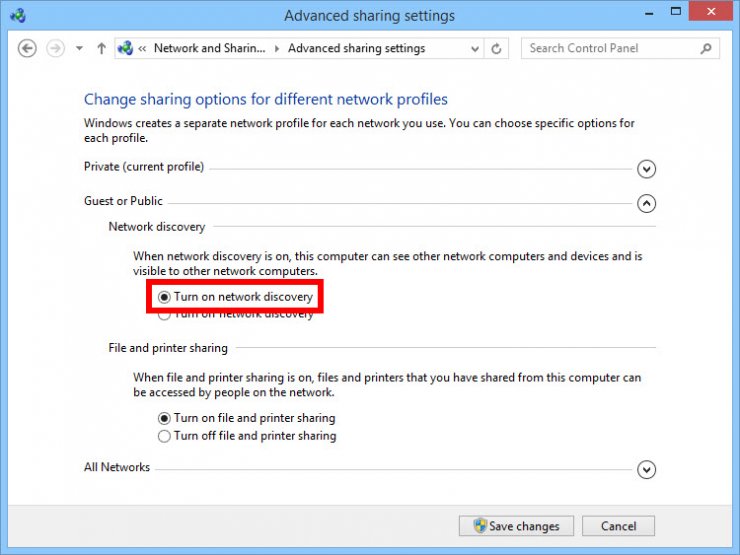Collapse the Guest or Public section
This screenshot has height=555, width=740.
point(646,203)
